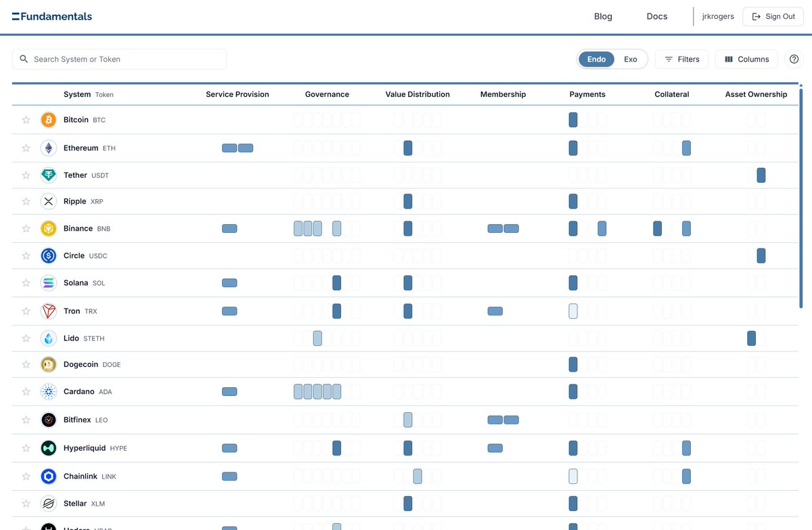This screenshot has width=812, height=530.
Task: Open the help question mark icon
Action: [794, 59]
